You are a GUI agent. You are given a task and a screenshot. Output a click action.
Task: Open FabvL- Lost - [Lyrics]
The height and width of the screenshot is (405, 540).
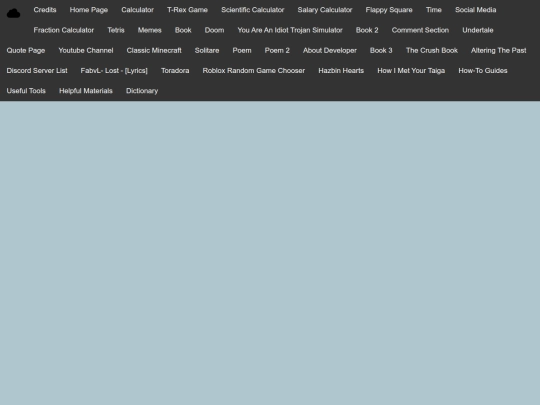coord(114,71)
